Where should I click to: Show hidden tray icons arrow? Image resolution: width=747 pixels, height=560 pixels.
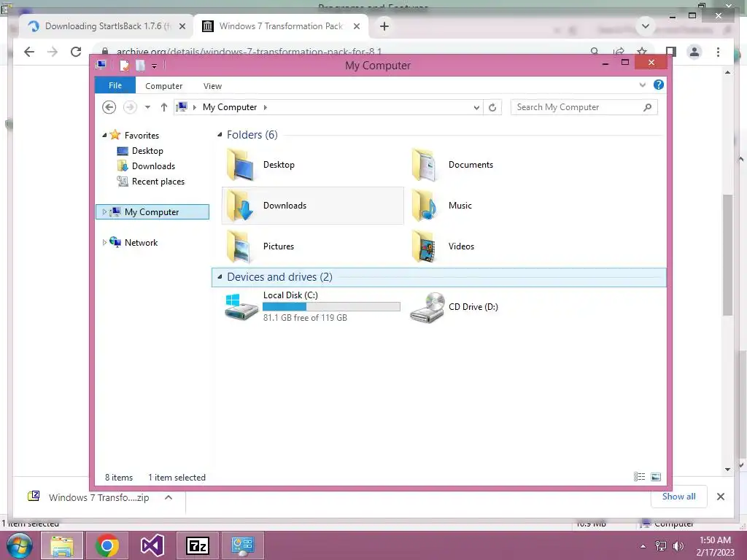[643, 546]
